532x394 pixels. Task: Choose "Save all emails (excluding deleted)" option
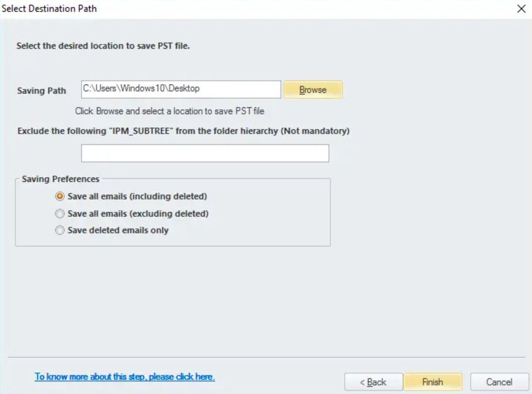(x=60, y=214)
